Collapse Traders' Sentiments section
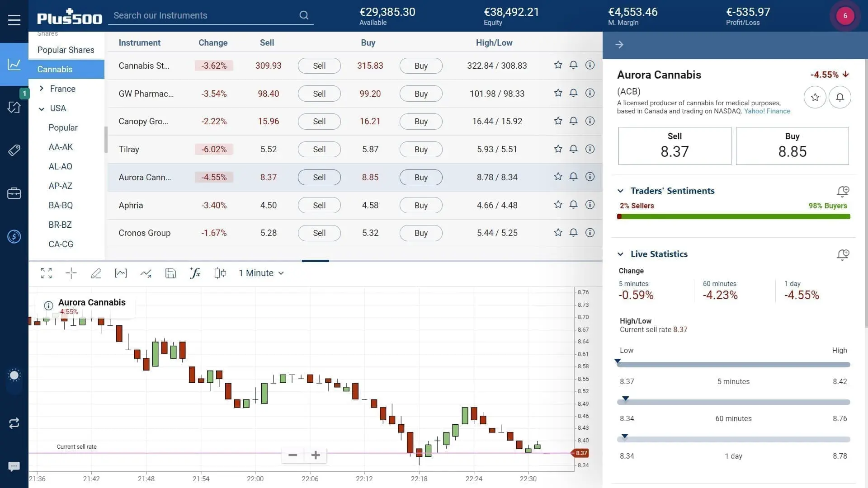This screenshot has height=488, width=868. pyautogui.click(x=620, y=191)
